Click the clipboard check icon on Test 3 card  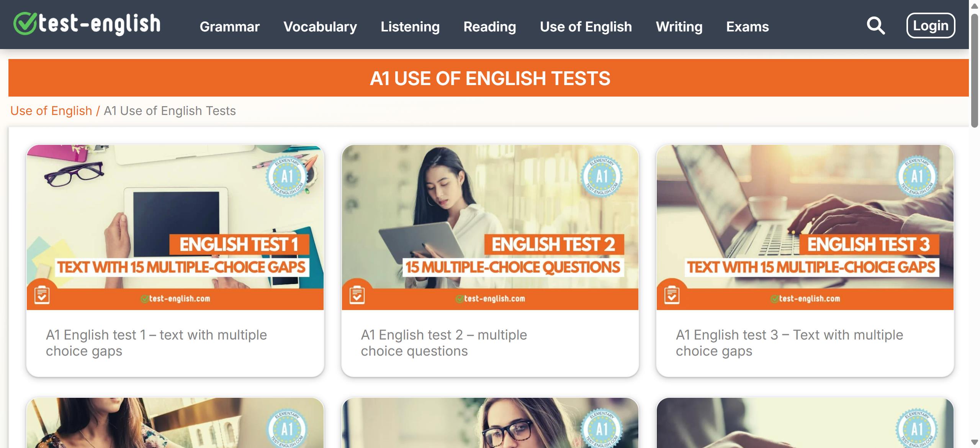click(x=672, y=295)
